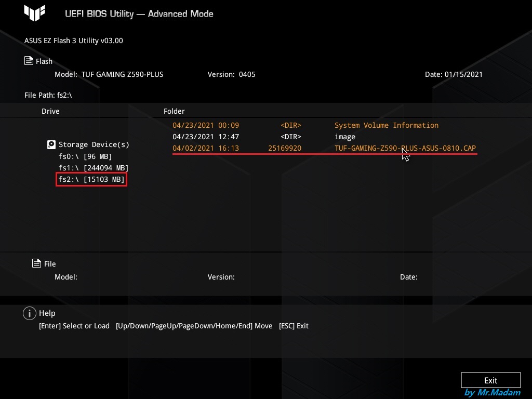Click the File Path: fs2:\ text

48,95
